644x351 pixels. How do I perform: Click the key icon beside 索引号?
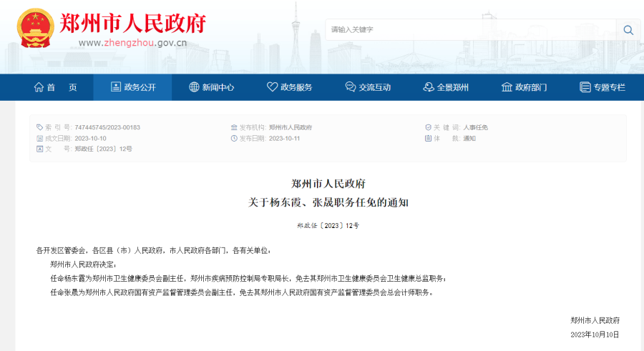point(39,127)
